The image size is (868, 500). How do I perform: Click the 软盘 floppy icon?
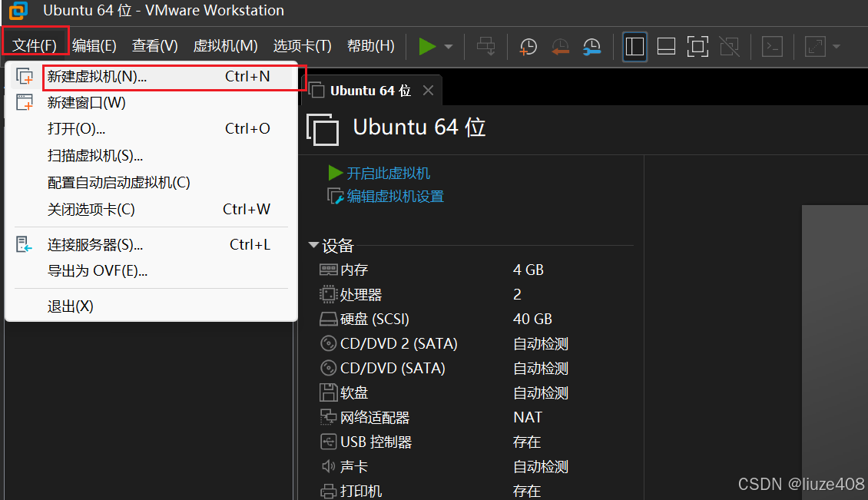coord(328,392)
